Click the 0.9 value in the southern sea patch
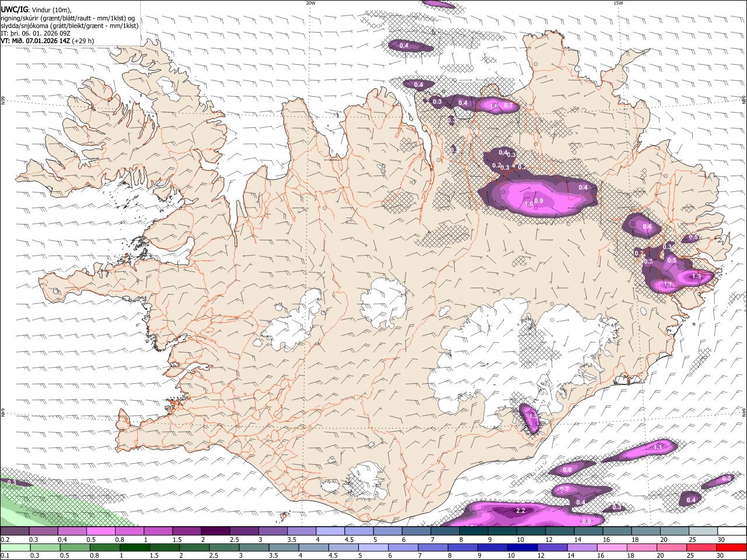Image resolution: width=747 pixels, height=560 pixels. [587, 521]
